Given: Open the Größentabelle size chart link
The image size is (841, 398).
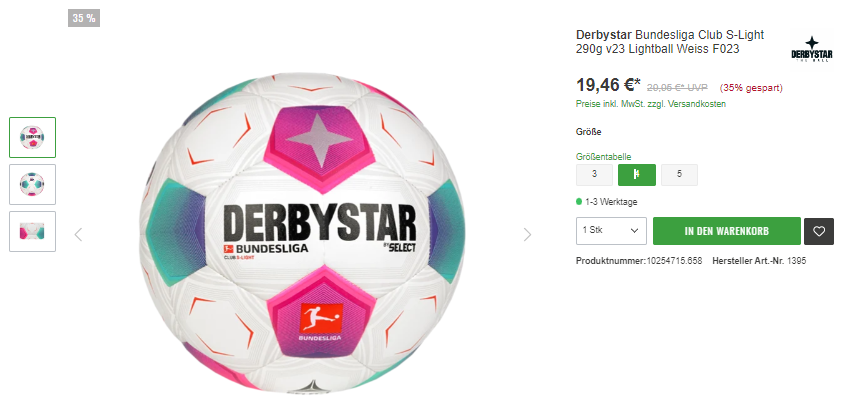Looking at the screenshot, I should 603,157.
